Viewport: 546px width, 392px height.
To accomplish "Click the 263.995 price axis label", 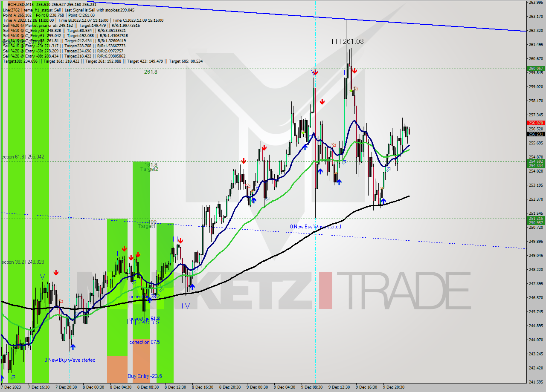I will (x=536, y=3).
